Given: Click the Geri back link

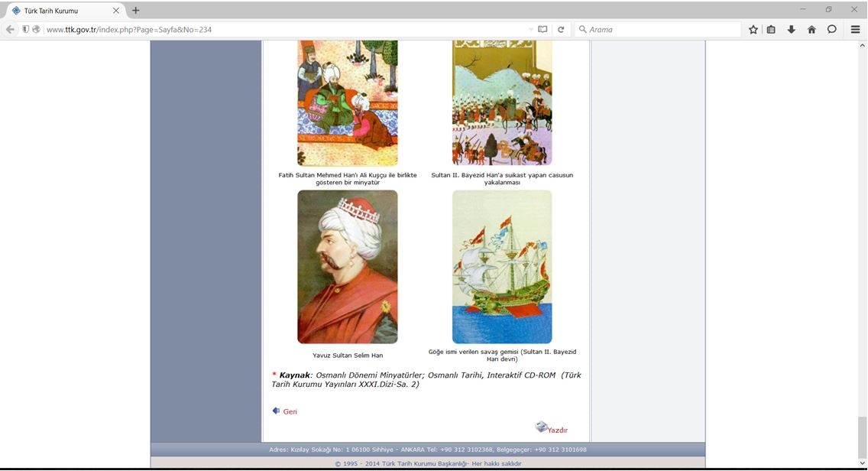Looking at the screenshot, I should (x=290, y=411).
